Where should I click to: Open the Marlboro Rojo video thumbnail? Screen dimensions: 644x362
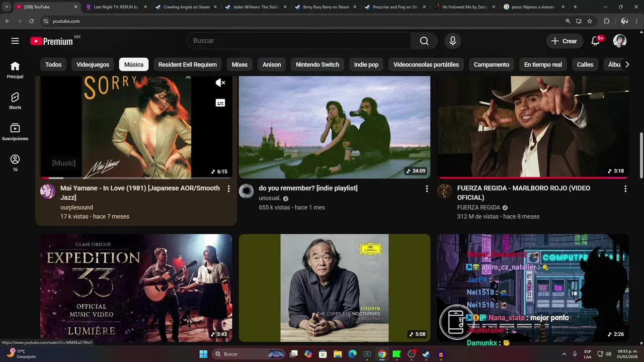coord(533,127)
